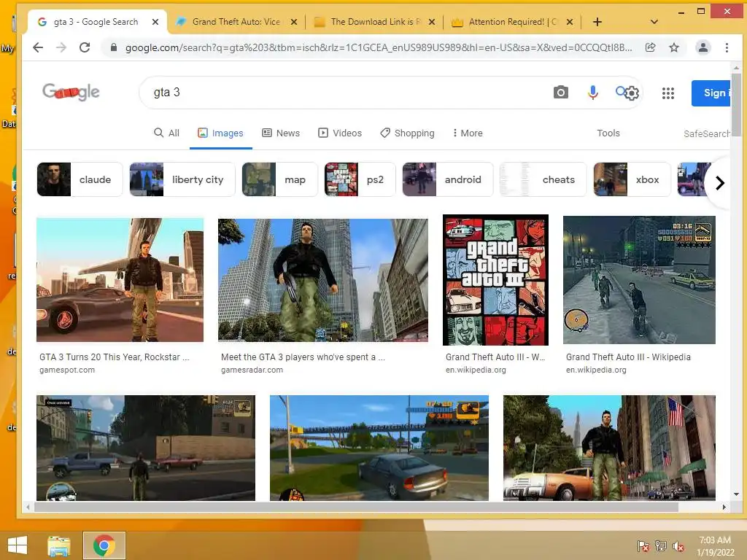The width and height of the screenshot is (747, 560).
Task: Select the News search tab
Action: (x=281, y=133)
